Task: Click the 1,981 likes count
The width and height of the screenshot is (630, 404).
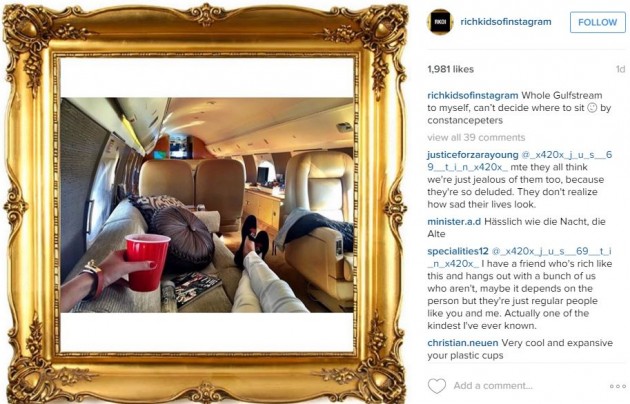Action: [x=450, y=69]
